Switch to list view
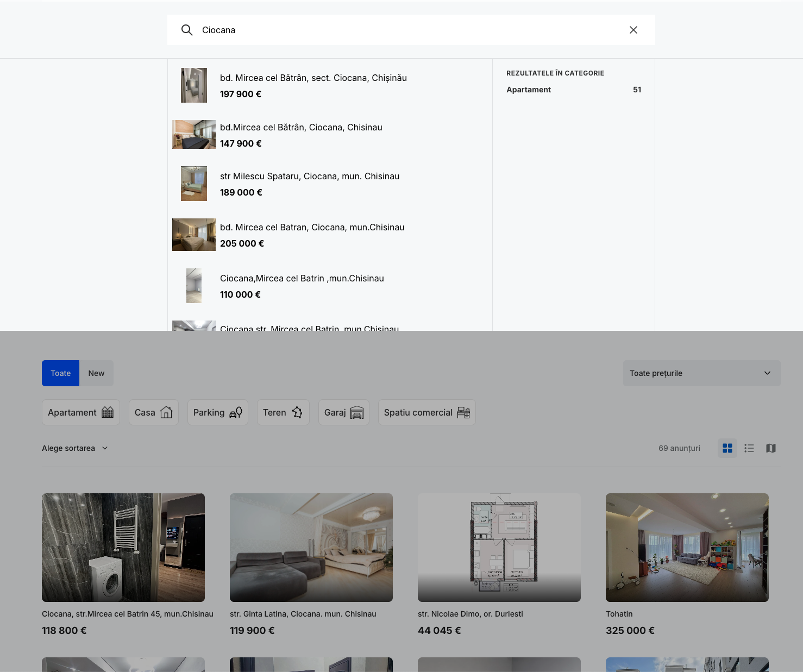This screenshot has width=803, height=672. 749,448
